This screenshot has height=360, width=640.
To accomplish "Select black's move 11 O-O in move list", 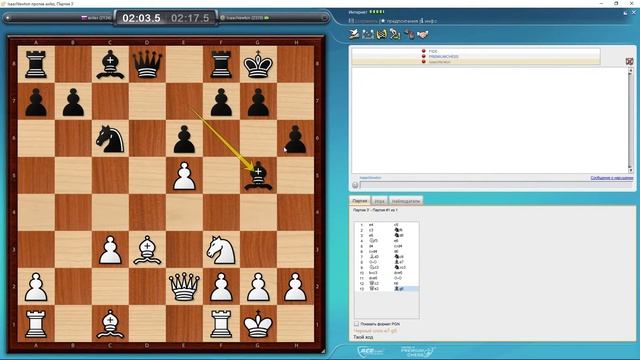I will coord(398,278).
